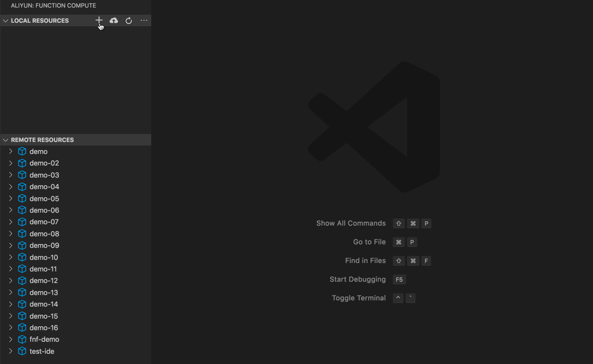Expand the fnf-demo service entry
The width and height of the screenshot is (593, 364).
coord(11,339)
